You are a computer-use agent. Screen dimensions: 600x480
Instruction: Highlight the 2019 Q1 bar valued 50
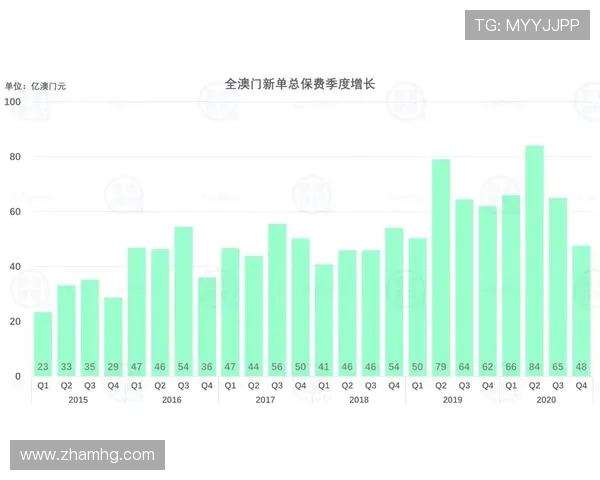tap(417, 307)
